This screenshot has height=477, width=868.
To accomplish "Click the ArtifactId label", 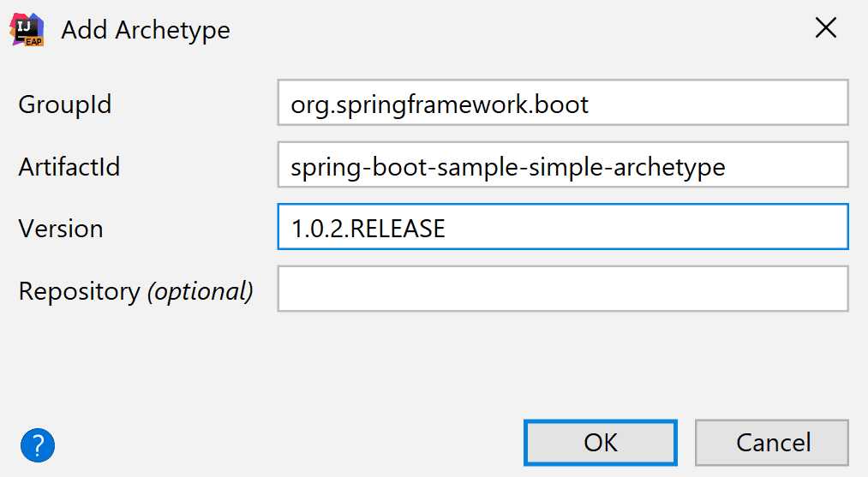I will point(69,166).
